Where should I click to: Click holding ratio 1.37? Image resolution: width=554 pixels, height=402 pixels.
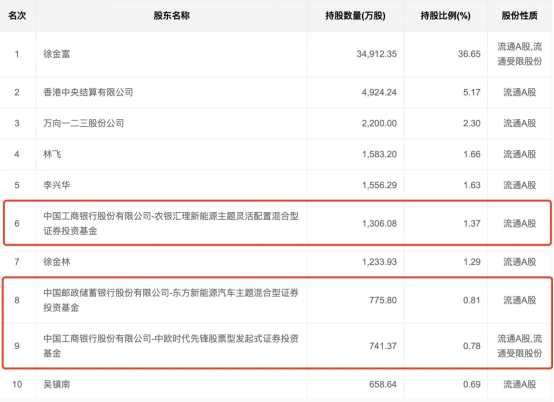[x=472, y=224]
